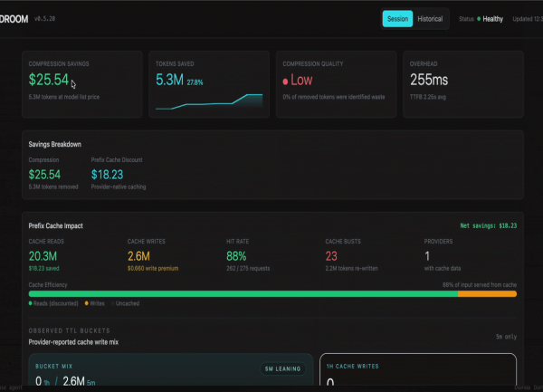Click the Tokens Saved sparkline chart
Screen dimensions: 543x392
tap(209, 101)
